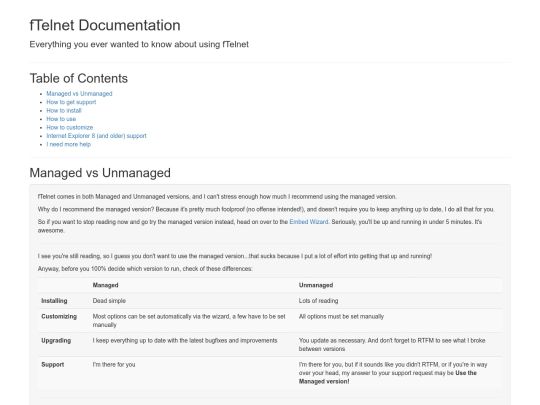Follow the How to install link

coord(64,111)
